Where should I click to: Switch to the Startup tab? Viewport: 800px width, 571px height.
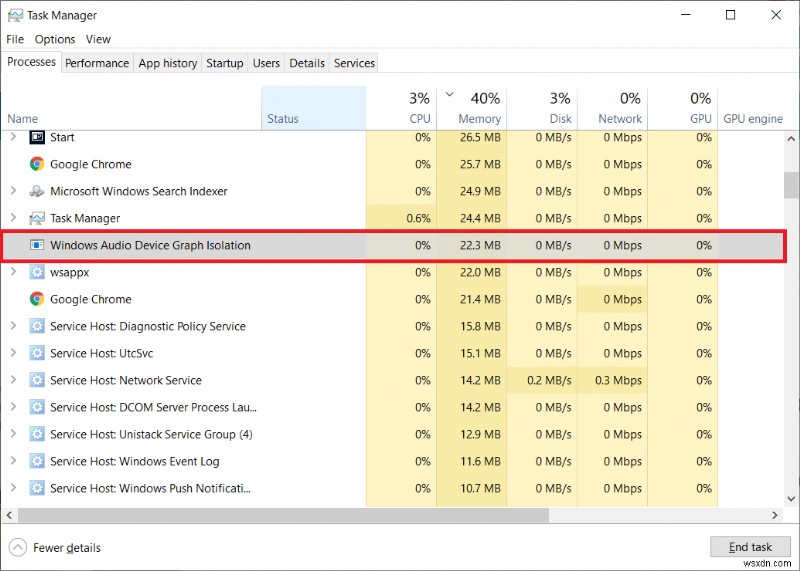coord(224,63)
